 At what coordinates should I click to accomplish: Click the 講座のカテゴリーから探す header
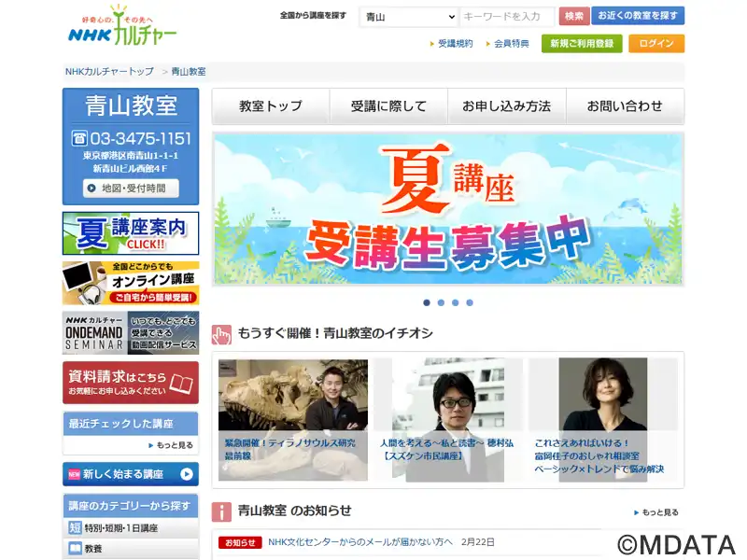(x=131, y=506)
